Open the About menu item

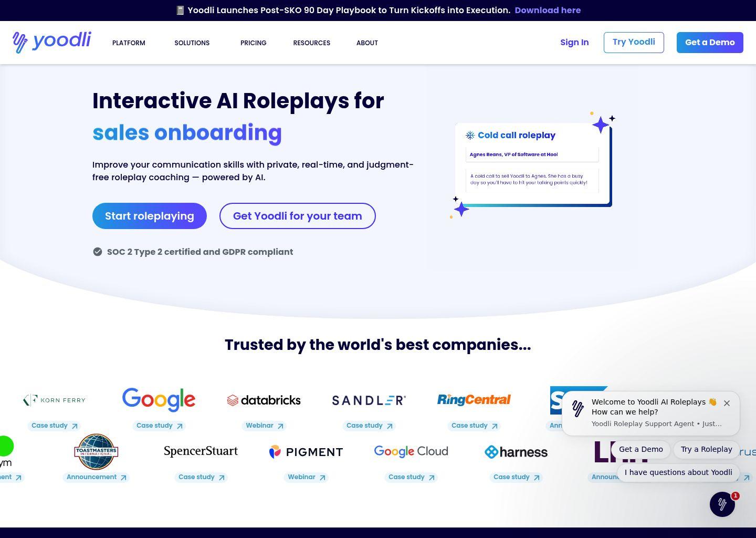pos(367,43)
